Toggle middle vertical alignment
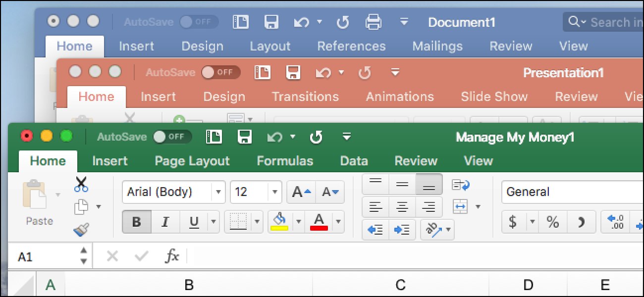 click(402, 185)
